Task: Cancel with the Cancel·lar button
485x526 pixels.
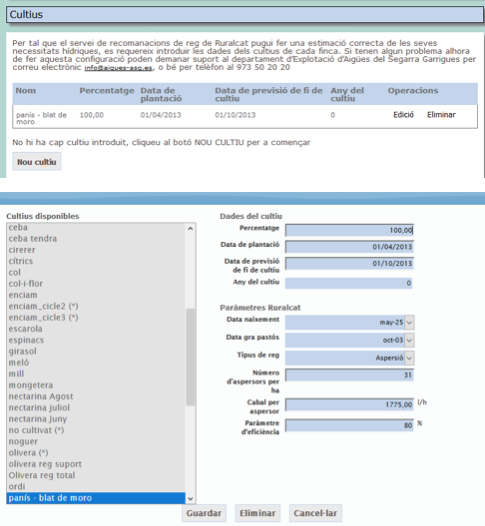Action: pyautogui.click(x=315, y=513)
